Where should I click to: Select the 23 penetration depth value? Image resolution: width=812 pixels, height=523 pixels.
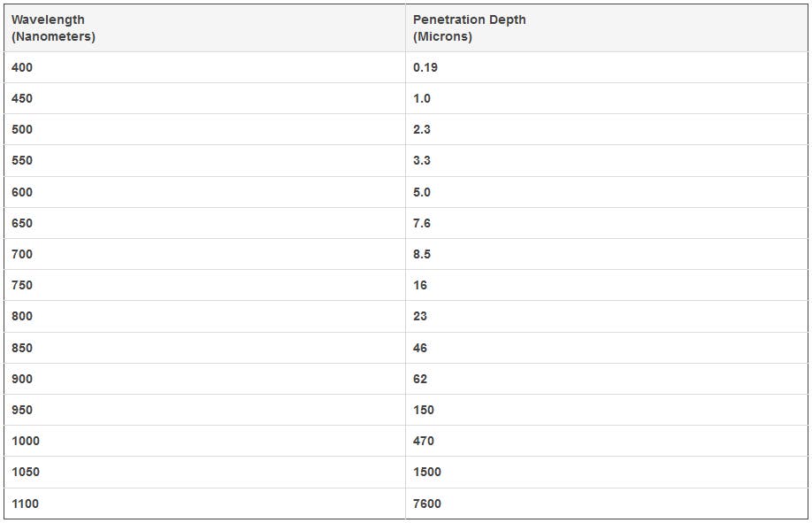pos(420,316)
